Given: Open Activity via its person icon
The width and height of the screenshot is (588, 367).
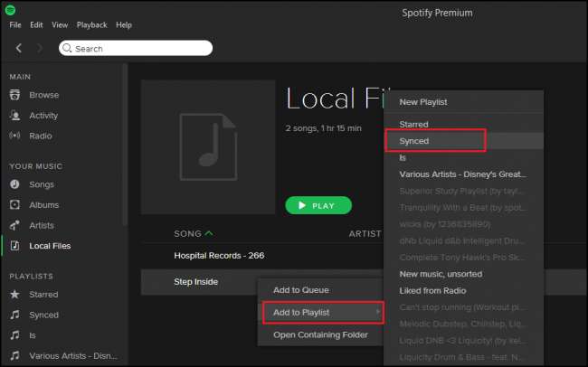Looking at the screenshot, I should click(14, 116).
